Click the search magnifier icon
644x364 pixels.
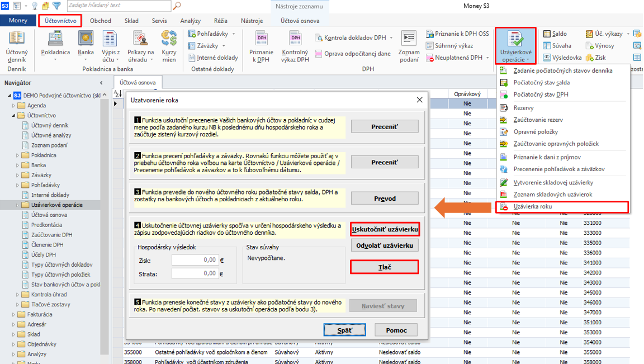[177, 6]
